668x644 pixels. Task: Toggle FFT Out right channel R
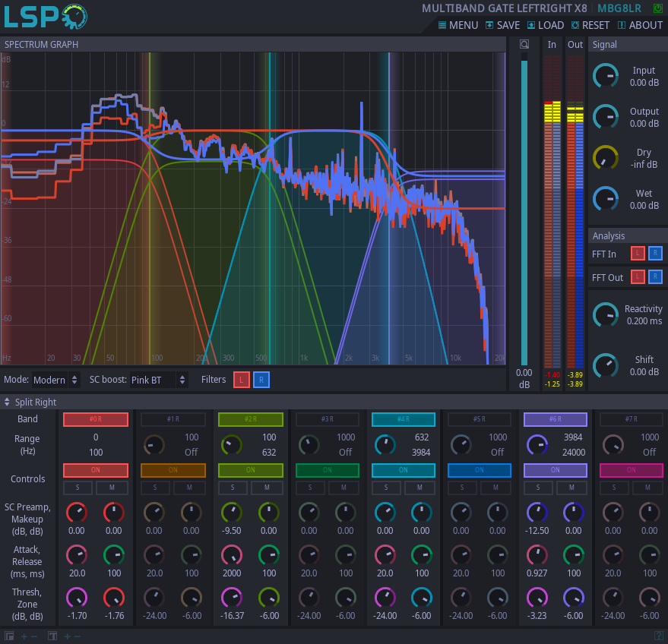(655, 277)
